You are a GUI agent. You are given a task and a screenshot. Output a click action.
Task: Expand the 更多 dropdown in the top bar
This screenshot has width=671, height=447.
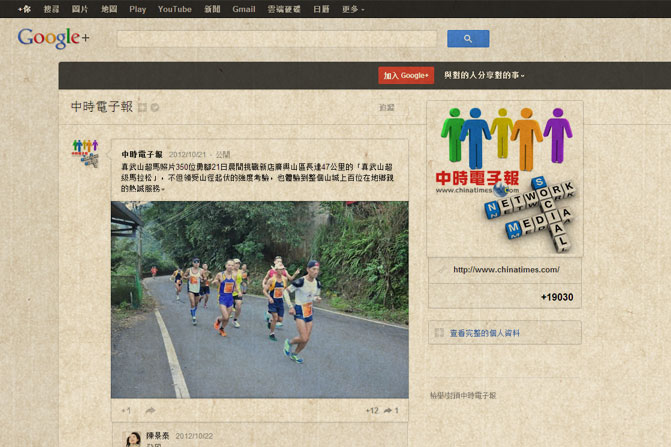(353, 9)
